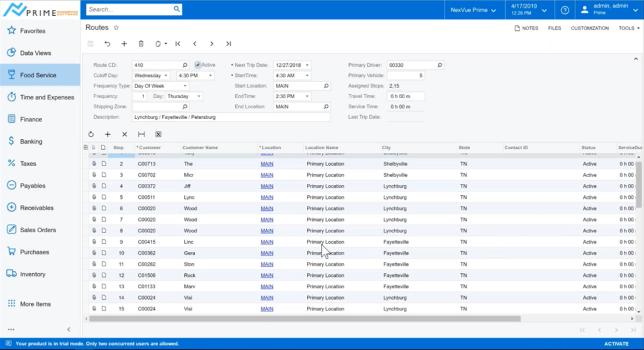Click the Shipping Zone field
Viewport: 644px width, 350px height.
tap(157, 107)
